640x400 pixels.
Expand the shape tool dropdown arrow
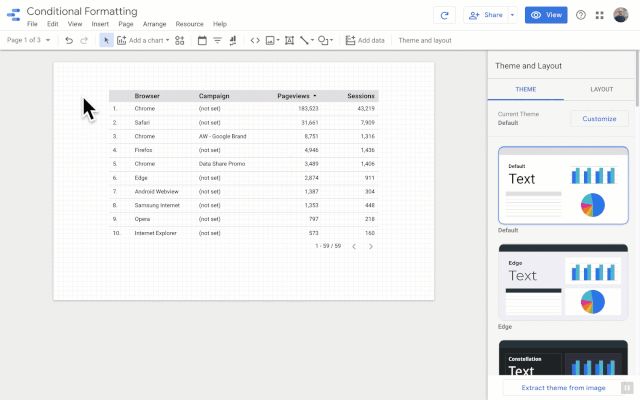point(331,40)
